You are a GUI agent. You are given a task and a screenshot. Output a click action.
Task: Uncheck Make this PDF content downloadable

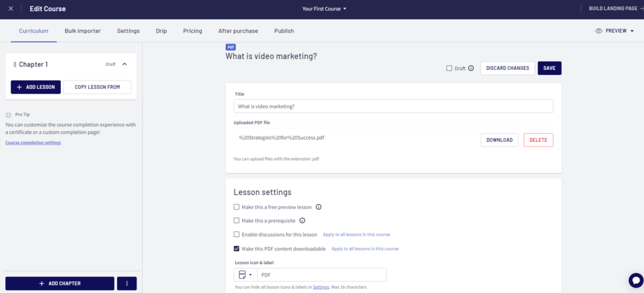tap(236, 249)
